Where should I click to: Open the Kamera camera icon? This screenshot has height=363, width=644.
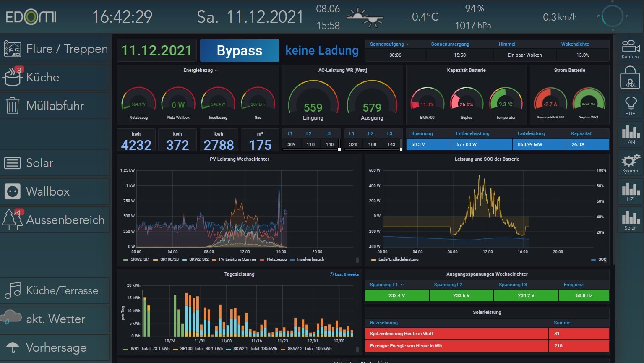click(x=630, y=49)
